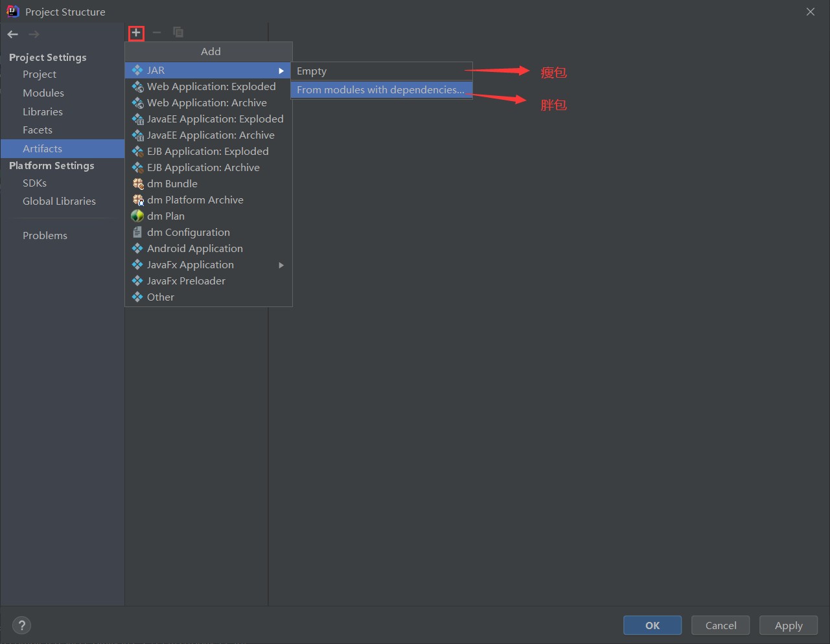Choose Android Application artifact type
The image size is (830, 644).
(x=209, y=249)
